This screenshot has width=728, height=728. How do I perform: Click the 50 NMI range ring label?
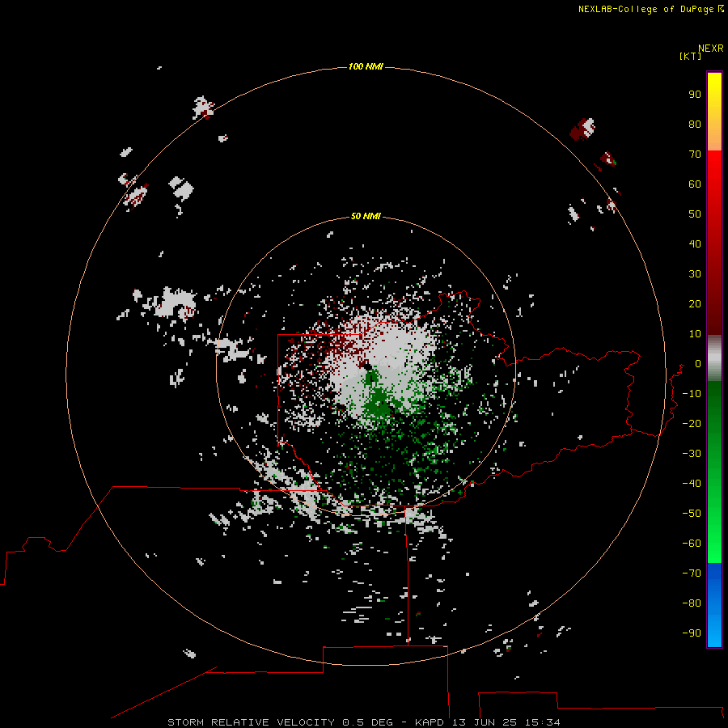pos(366,216)
